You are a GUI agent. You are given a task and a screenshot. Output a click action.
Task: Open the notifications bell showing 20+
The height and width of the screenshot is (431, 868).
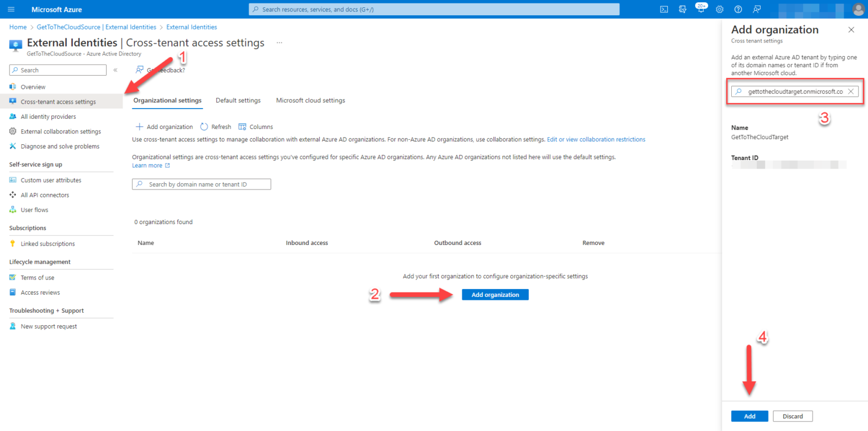coord(701,9)
